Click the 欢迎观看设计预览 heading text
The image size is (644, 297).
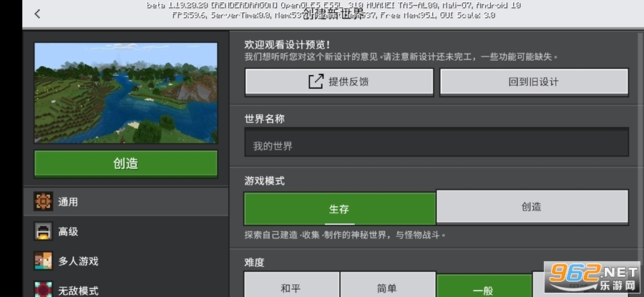287,44
